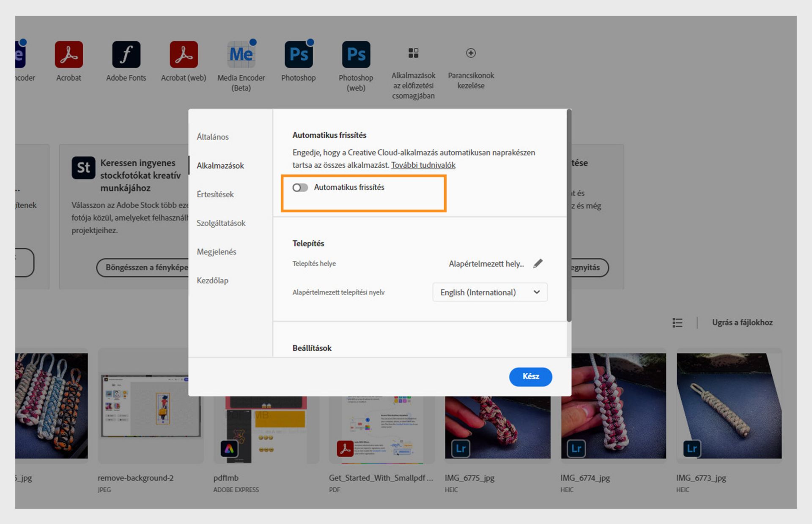Image resolution: width=812 pixels, height=524 pixels.
Task: Launch Adobe Fonts icon
Action: [126, 55]
